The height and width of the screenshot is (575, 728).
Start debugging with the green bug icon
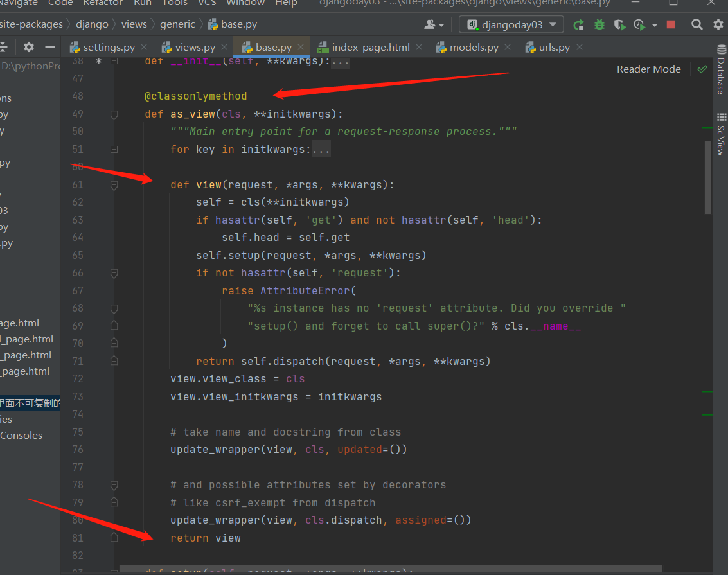(599, 24)
